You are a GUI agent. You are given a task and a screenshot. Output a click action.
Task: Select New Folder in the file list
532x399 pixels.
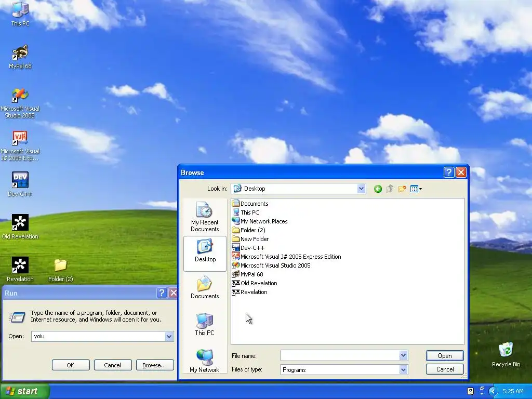[250, 239]
